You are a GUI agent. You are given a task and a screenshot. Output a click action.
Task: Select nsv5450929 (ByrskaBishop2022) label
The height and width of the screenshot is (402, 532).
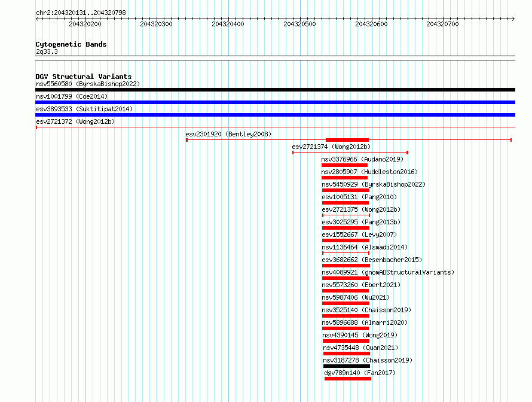(x=374, y=184)
